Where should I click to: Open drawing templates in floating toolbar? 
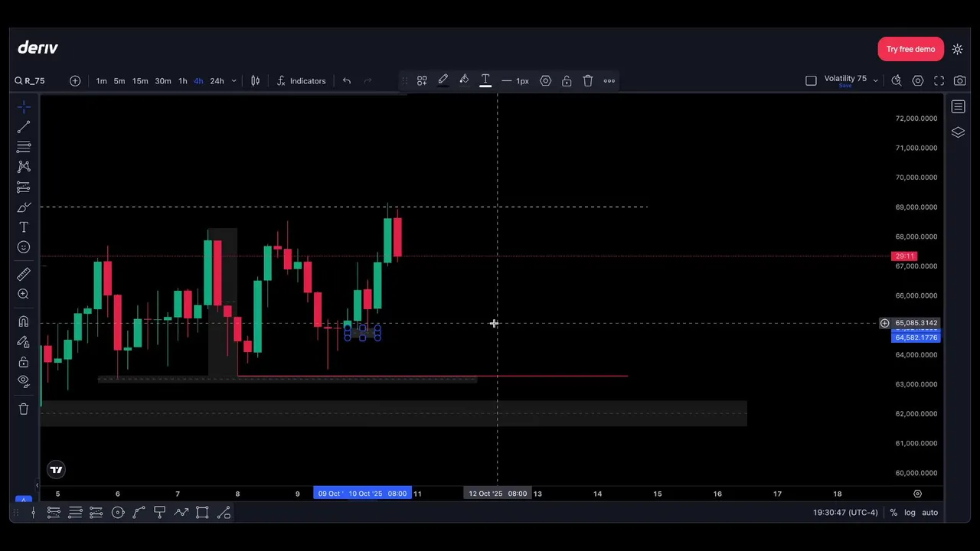422,81
